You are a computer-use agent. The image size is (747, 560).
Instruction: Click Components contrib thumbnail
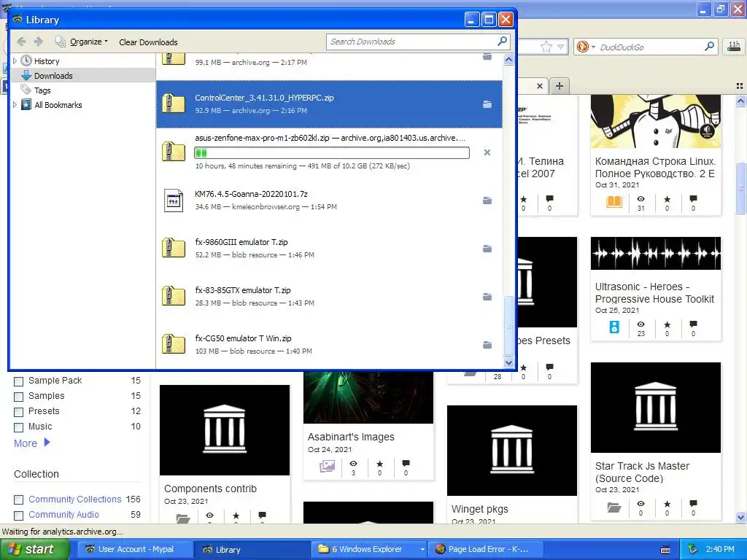click(x=225, y=430)
